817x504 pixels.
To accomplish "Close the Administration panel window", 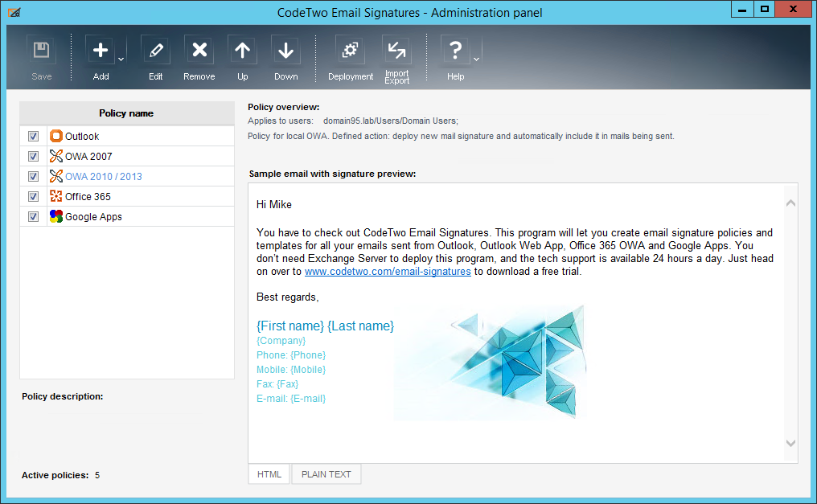I will click(793, 10).
